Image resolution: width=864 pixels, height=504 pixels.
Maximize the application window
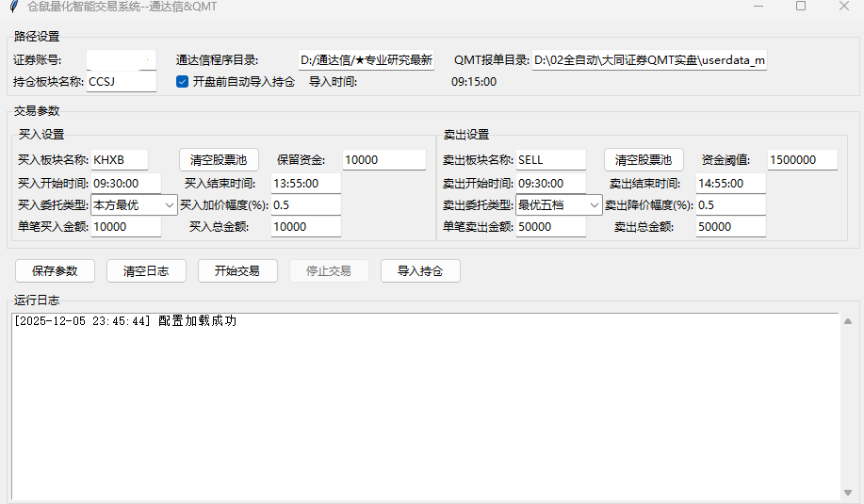point(801,7)
